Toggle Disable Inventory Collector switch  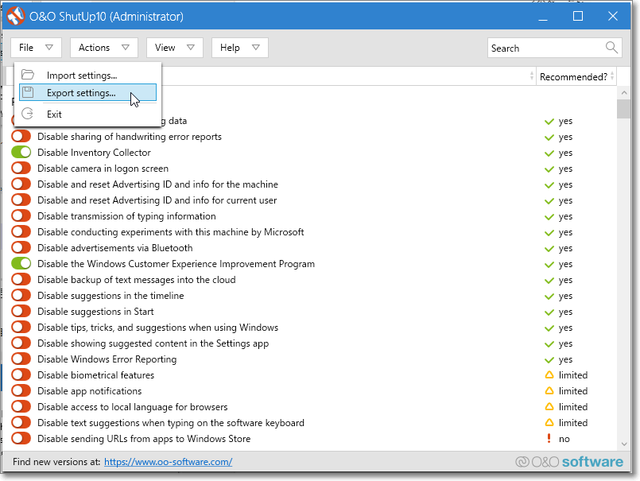pos(21,153)
